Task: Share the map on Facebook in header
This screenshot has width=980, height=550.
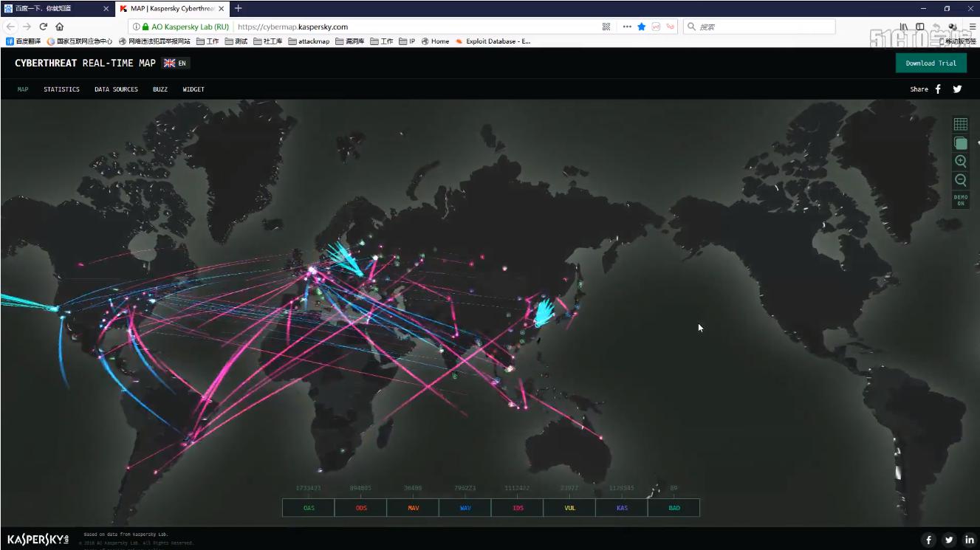Action: [938, 89]
